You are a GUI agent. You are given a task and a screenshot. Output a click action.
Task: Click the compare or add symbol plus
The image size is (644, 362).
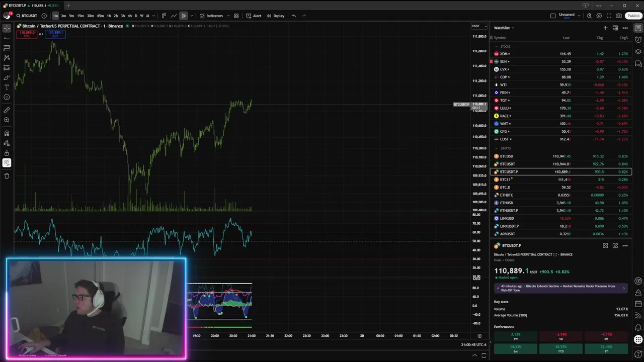(44, 16)
